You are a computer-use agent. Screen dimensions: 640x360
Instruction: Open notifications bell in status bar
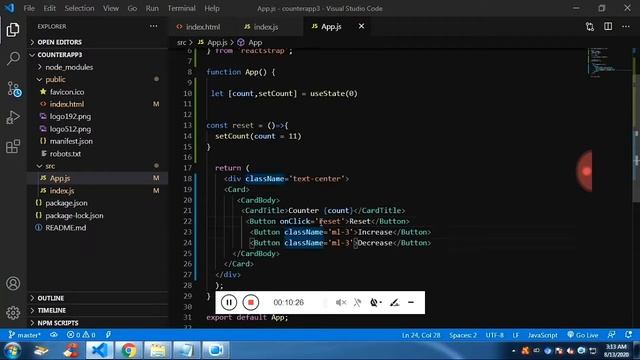tap(629, 335)
